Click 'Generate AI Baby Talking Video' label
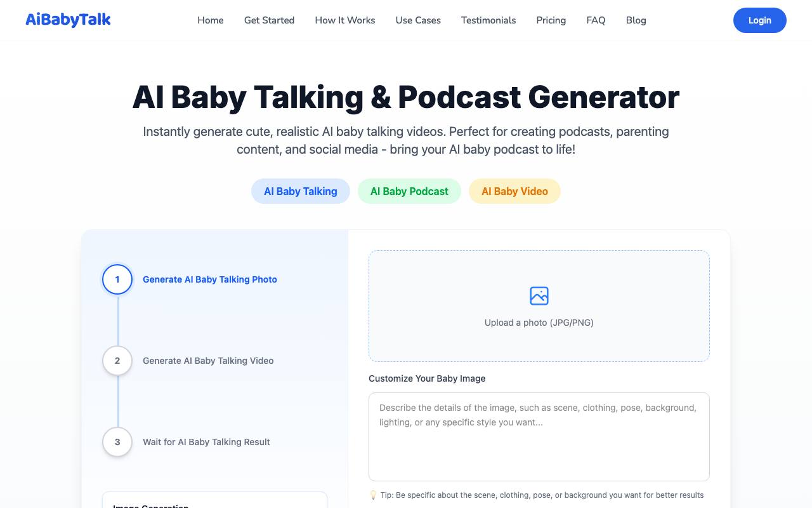812x508 pixels. tap(208, 361)
